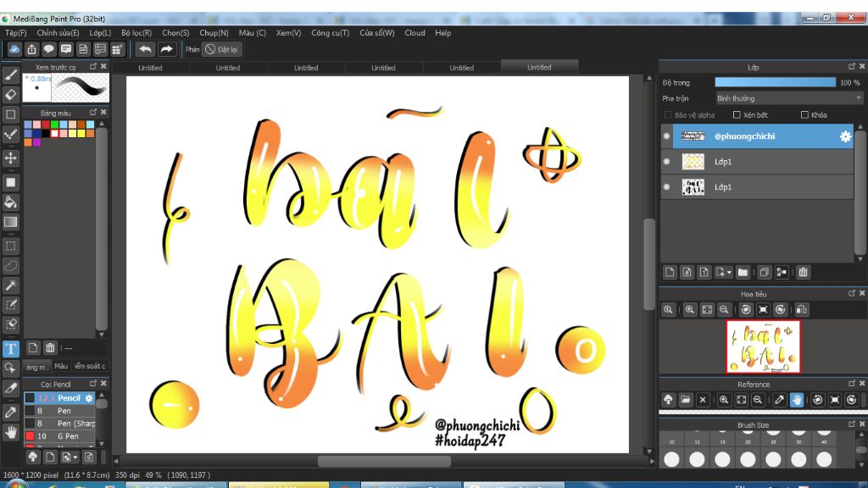Screen dimensions: 868x488
Task: Select the rectangular Select tool
Action: pyautogui.click(x=10, y=247)
